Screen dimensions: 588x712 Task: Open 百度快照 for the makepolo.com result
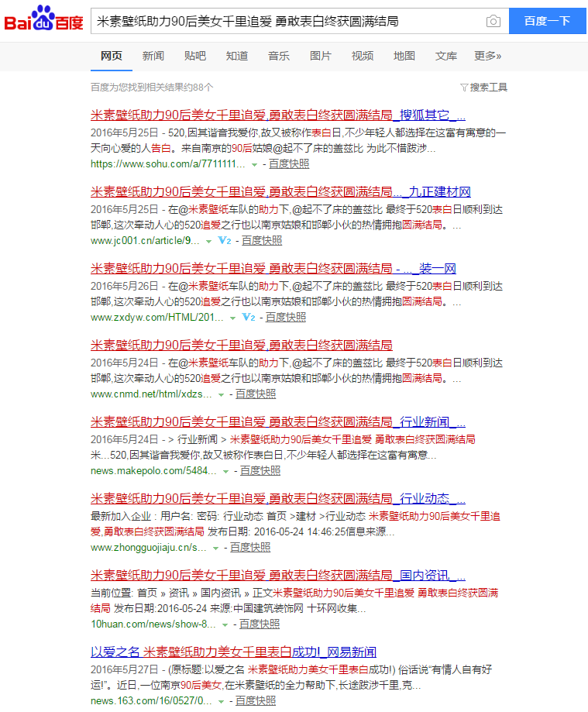(260, 471)
